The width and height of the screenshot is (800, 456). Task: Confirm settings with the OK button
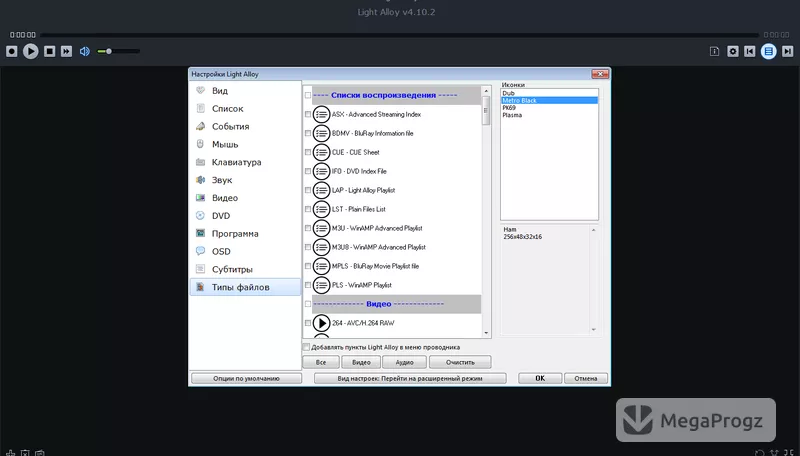(540, 378)
